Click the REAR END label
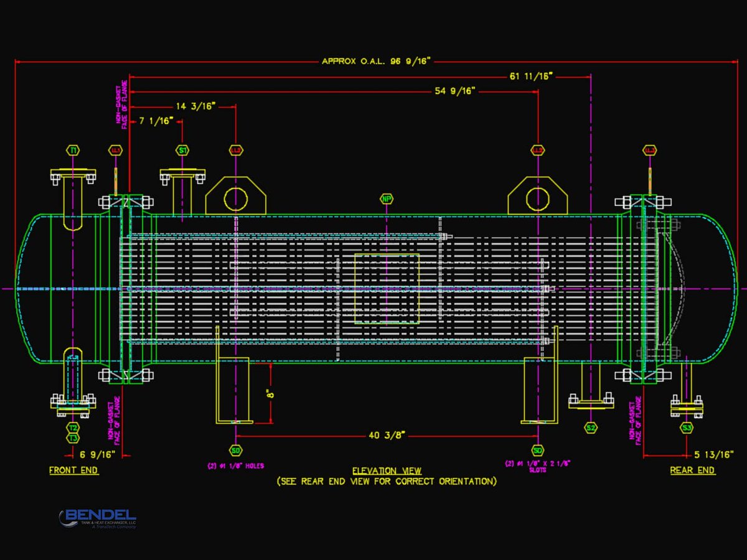 (692, 470)
